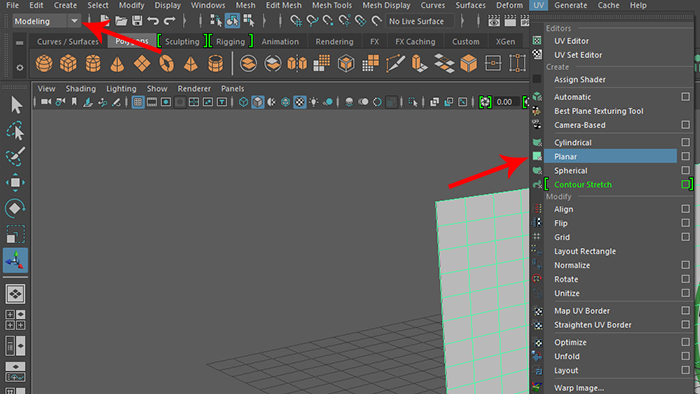Open the Renderer panel menu
700x394 pixels.
coord(194,89)
